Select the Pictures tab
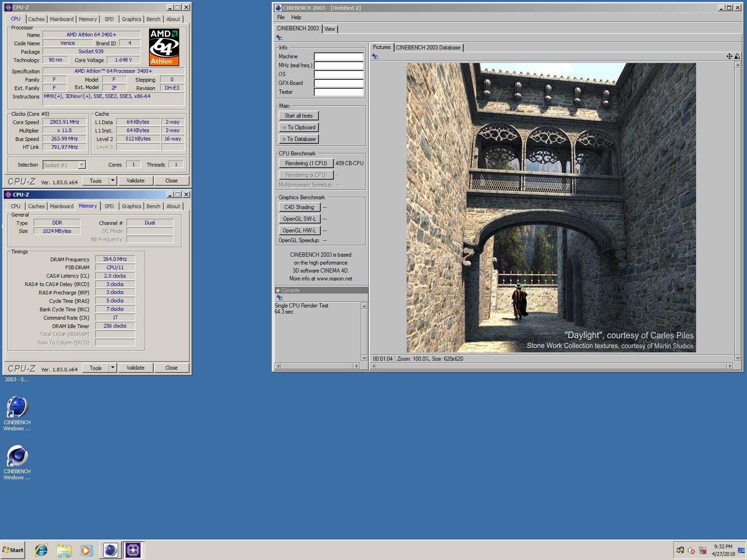747x560 pixels. [381, 47]
